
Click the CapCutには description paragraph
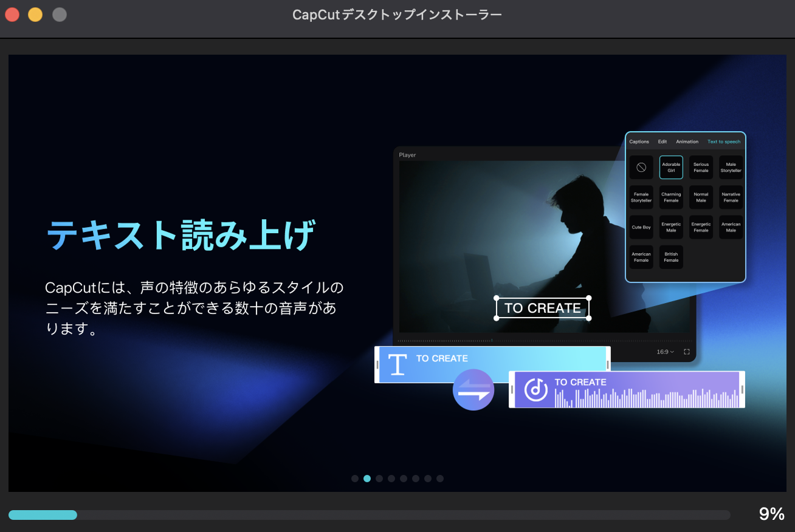[x=194, y=309]
